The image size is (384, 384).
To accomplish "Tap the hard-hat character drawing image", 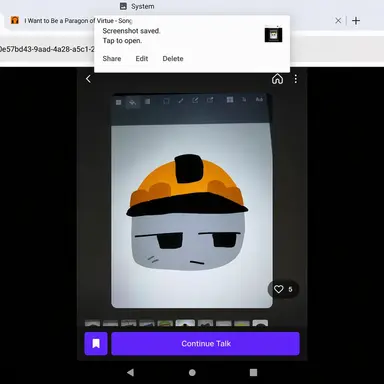I will [x=192, y=201].
